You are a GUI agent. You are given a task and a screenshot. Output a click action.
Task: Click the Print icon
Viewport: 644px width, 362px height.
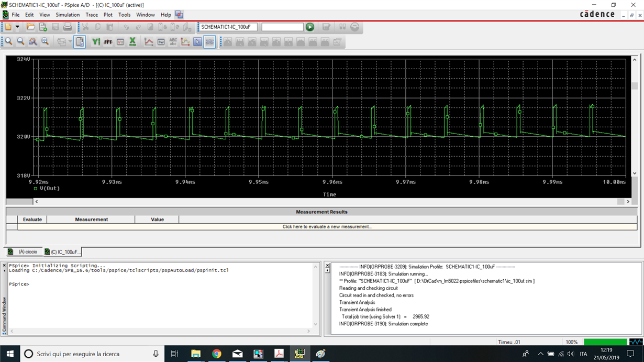tap(67, 27)
